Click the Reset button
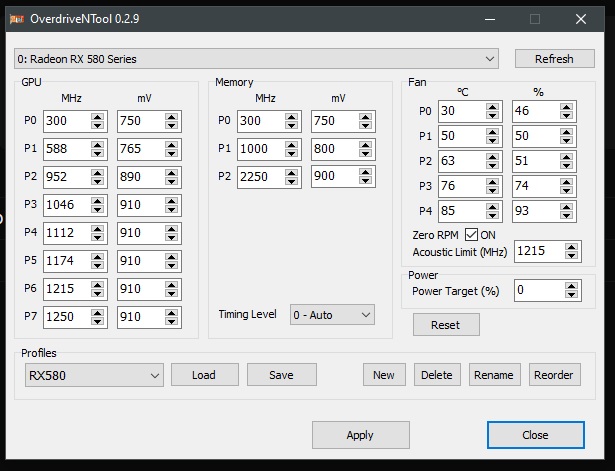This screenshot has width=615, height=471. pyautogui.click(x=445, y=325)
